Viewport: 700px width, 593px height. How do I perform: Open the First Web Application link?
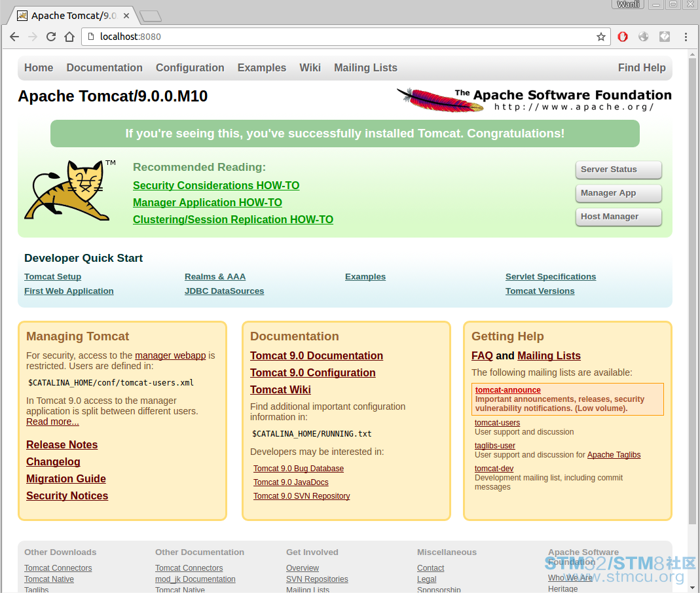[x=69, y=291]
